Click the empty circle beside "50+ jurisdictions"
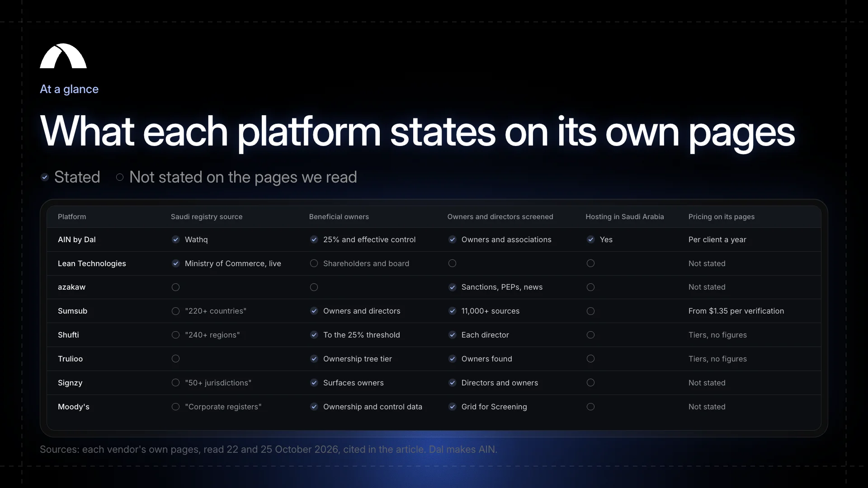The width and height of the screenshot is (868, 488). click(x=176, y=383)
